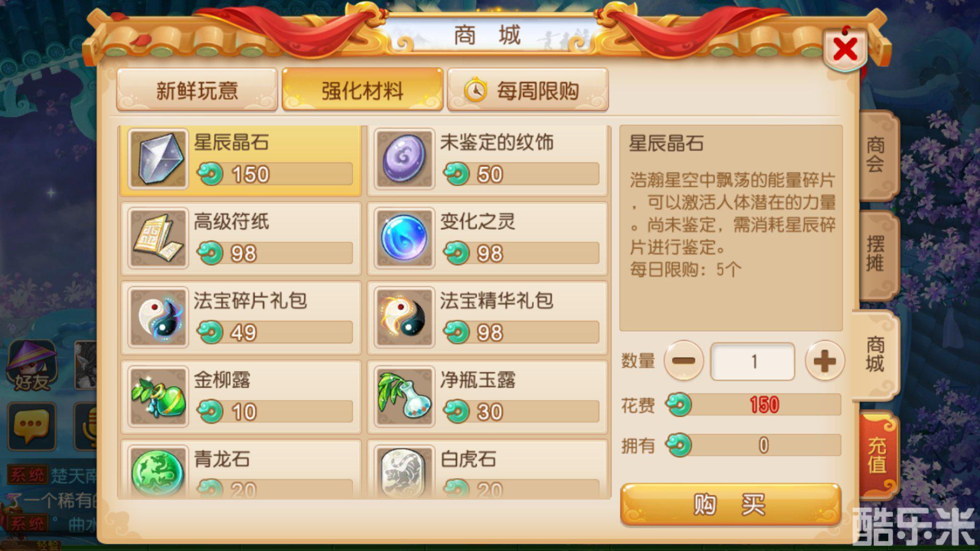Open the 每周限购 weekly limit tab

tap(528, 90)
